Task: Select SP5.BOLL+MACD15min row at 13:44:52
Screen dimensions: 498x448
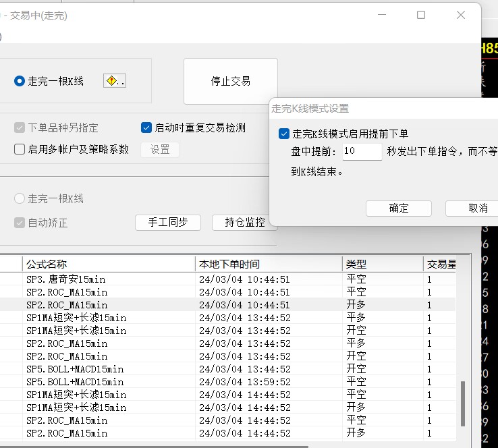Action: tap(227, 369)
